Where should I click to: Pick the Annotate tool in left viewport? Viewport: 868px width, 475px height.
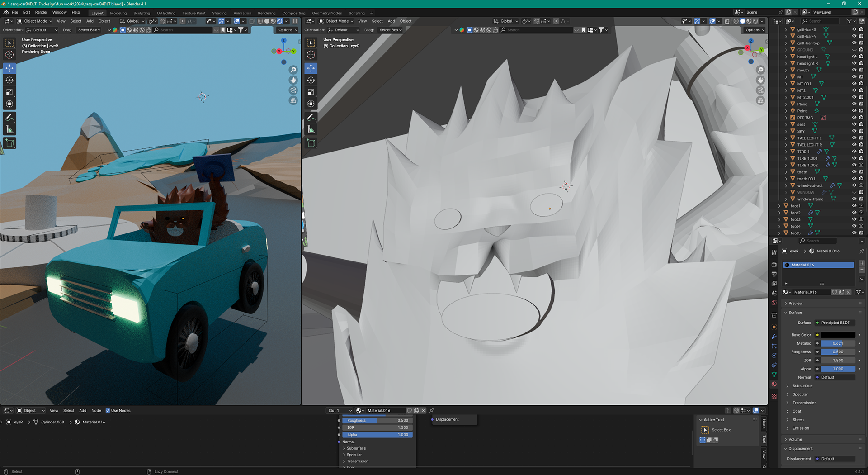point(9,118)
